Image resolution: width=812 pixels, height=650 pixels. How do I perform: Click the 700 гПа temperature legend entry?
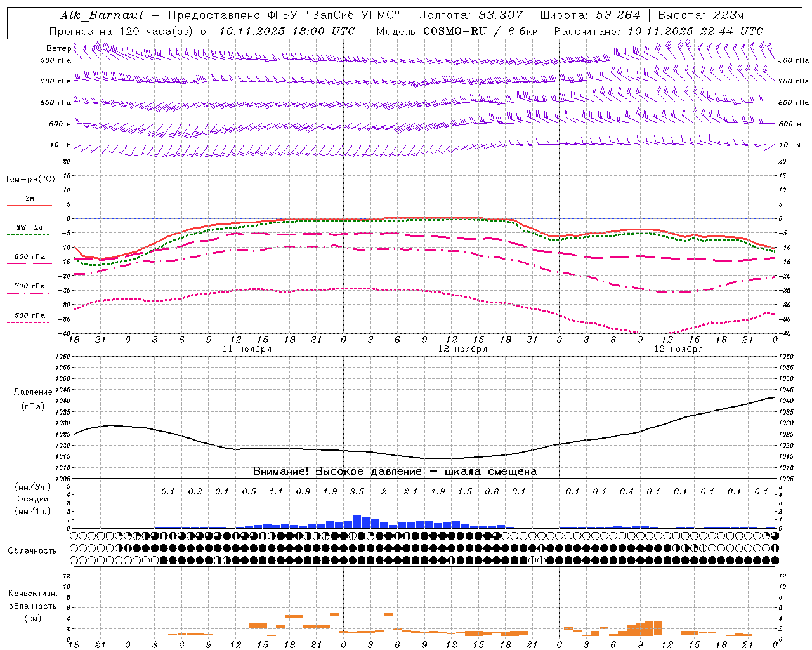click(x=29, y=289)
